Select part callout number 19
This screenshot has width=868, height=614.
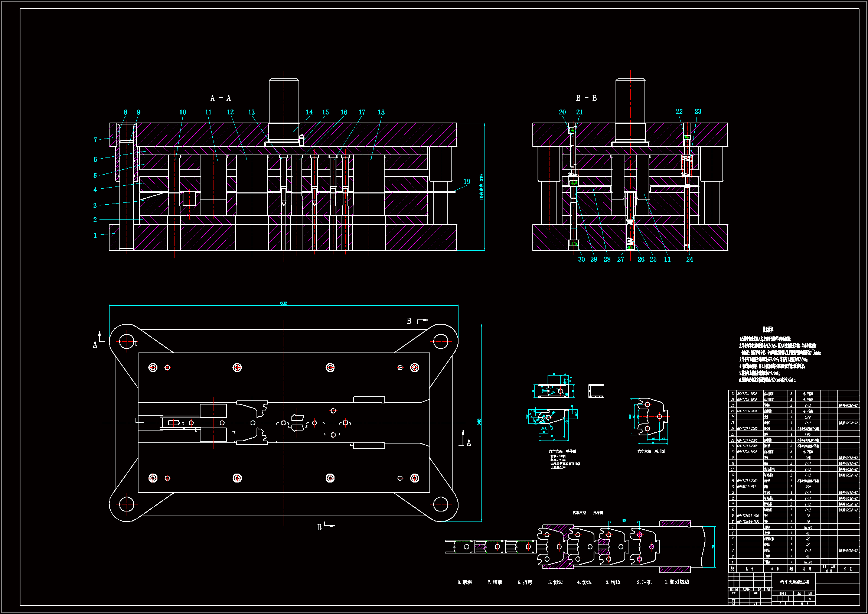467,182
